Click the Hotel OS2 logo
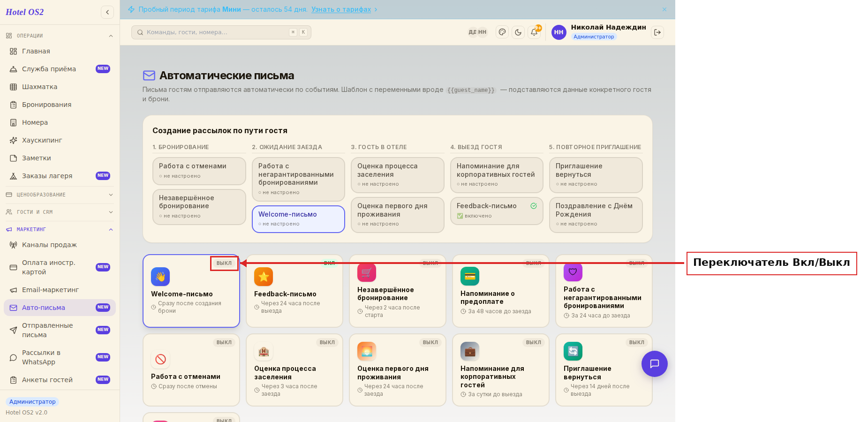 coord(25,12)
